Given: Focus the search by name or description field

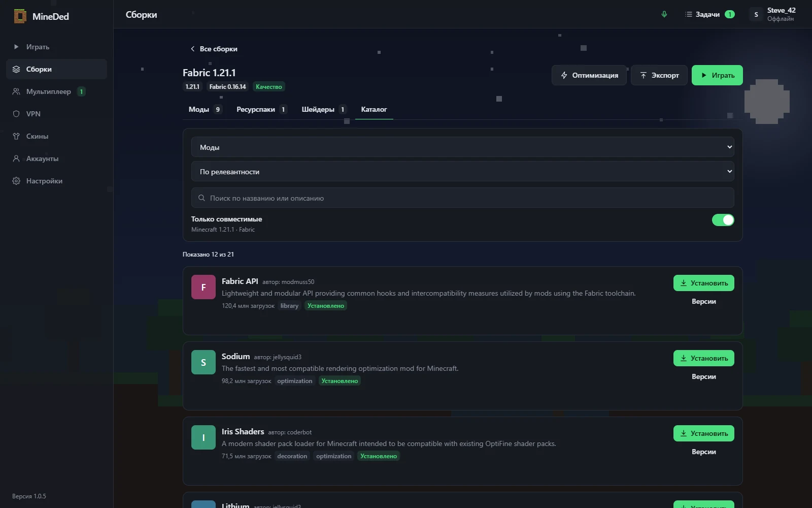Looking at the screenshot, I should 463,198.
